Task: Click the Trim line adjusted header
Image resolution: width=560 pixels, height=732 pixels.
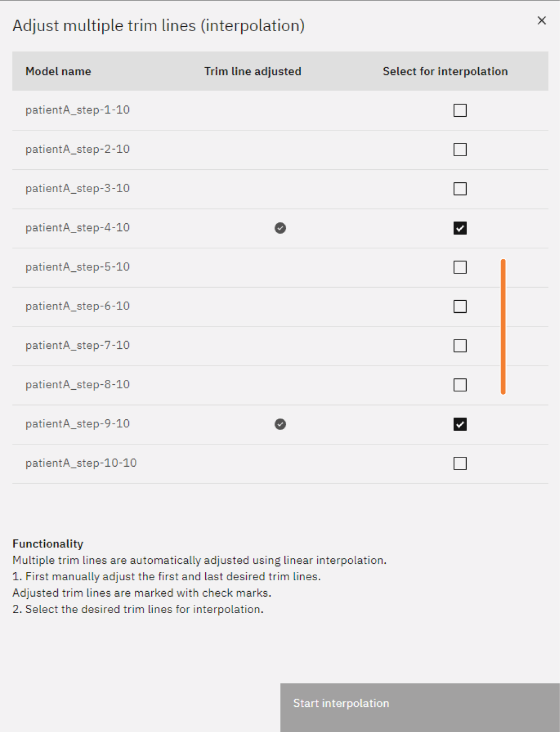Action: tap(253, 72)
